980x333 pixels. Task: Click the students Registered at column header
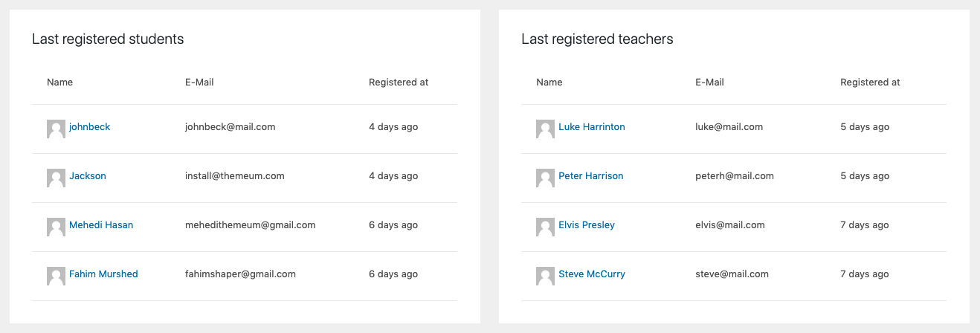tap(399, 83)
